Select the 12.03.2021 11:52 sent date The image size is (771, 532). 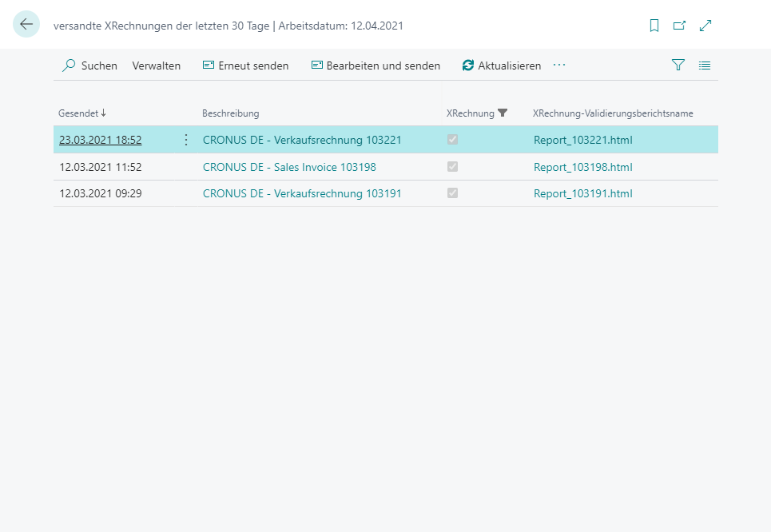(x=101, y=167)
